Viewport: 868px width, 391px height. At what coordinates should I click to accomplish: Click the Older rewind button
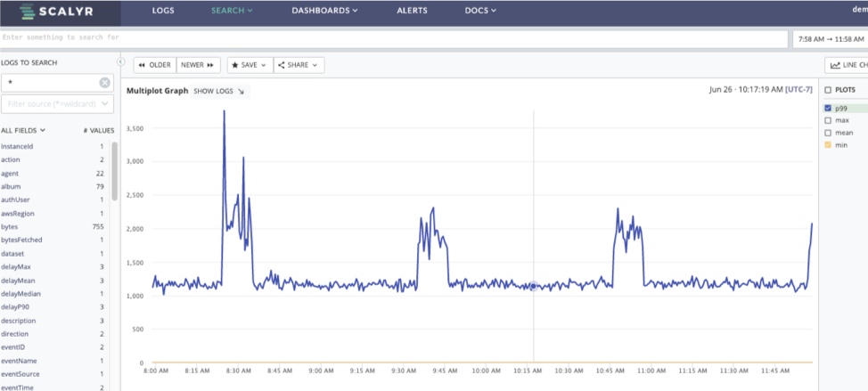point(154,65)
